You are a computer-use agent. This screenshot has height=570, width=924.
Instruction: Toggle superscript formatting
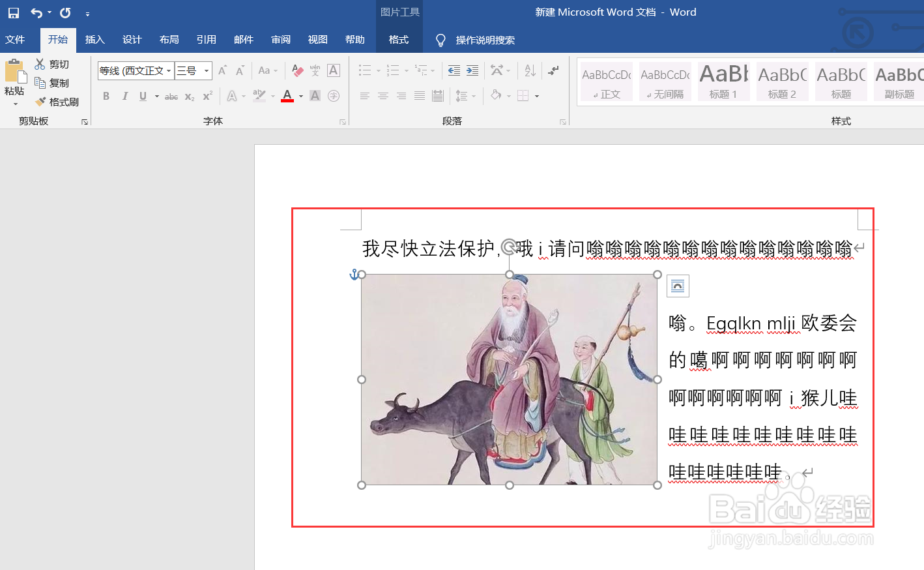[x=208, y=96]
